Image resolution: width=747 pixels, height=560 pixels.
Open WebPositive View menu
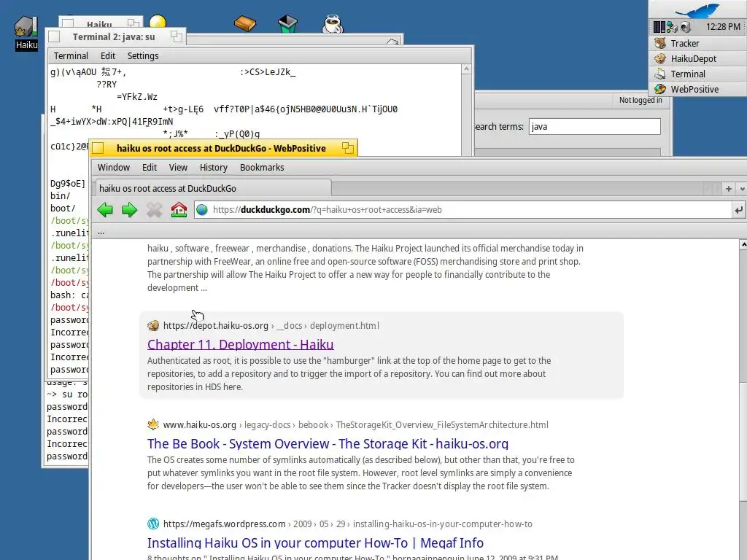pyautogui.click(x=178, y=168)
